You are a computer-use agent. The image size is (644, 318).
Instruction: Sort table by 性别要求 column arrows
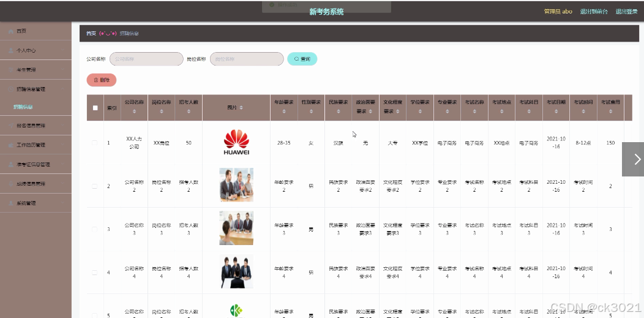[311, 112]
